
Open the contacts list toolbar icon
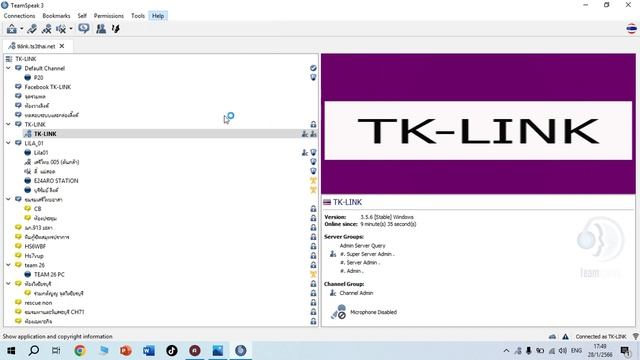101,29
